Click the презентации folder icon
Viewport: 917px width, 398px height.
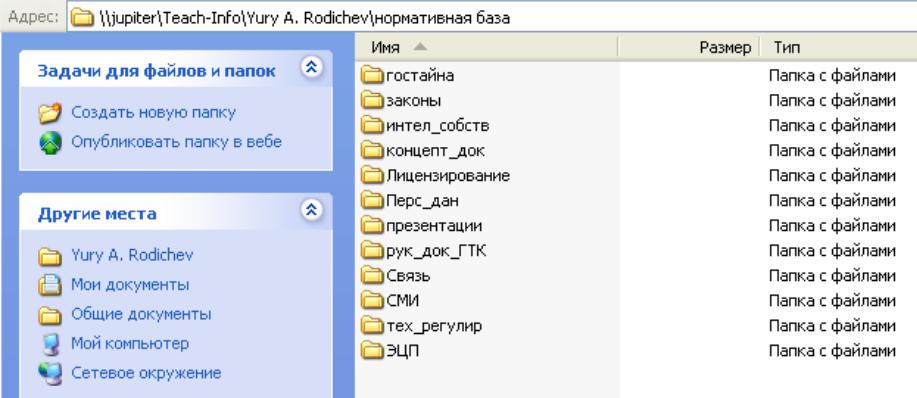(371, 226)
